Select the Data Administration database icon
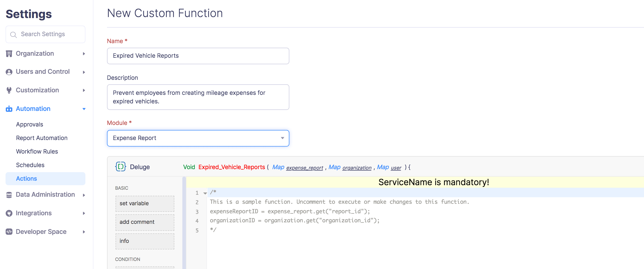The image size is (644, 269). [9, 194]
